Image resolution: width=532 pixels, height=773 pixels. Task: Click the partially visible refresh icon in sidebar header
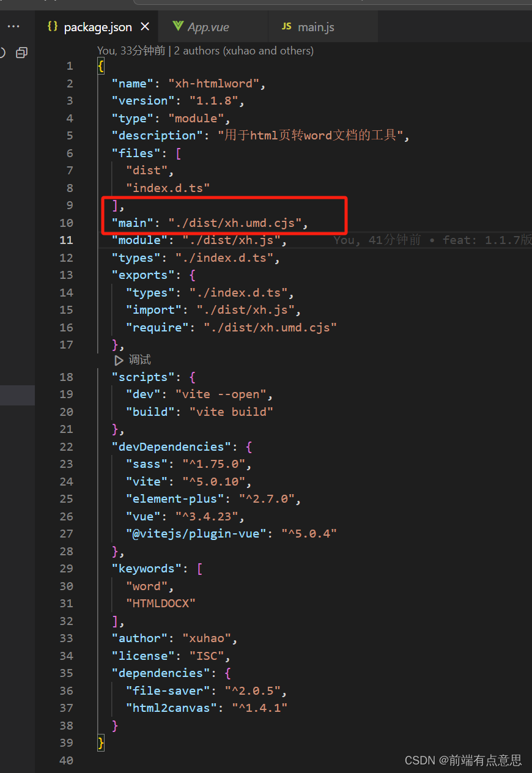pyautogui.click(x=1, y=53)
